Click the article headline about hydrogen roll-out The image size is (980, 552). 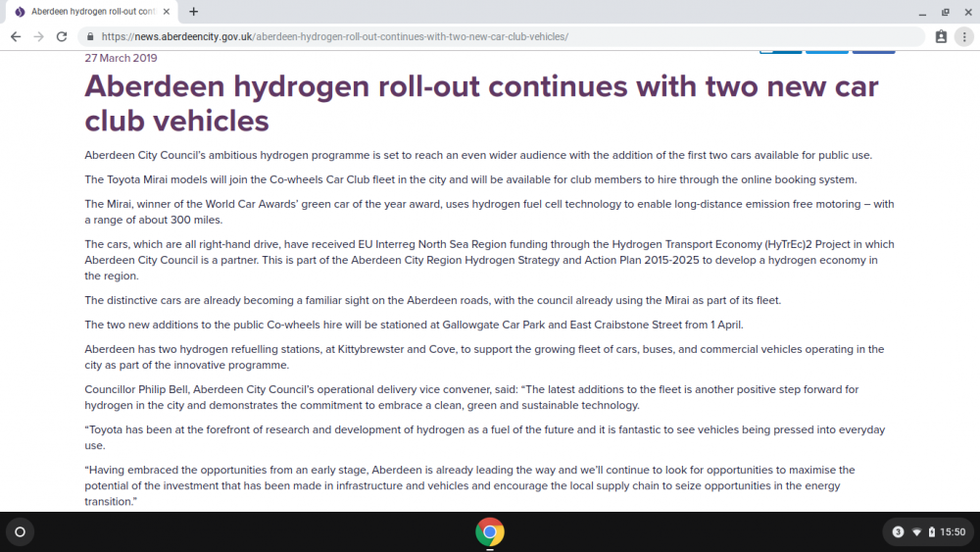pos(481,103)
